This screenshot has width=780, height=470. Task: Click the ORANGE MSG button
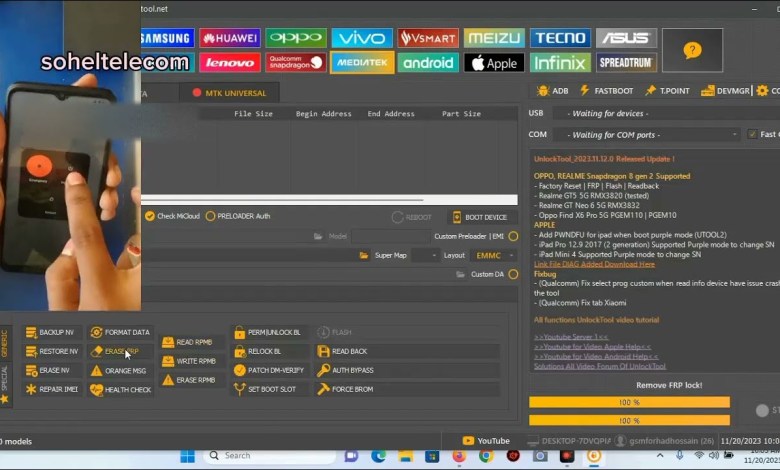pos(118,371)
